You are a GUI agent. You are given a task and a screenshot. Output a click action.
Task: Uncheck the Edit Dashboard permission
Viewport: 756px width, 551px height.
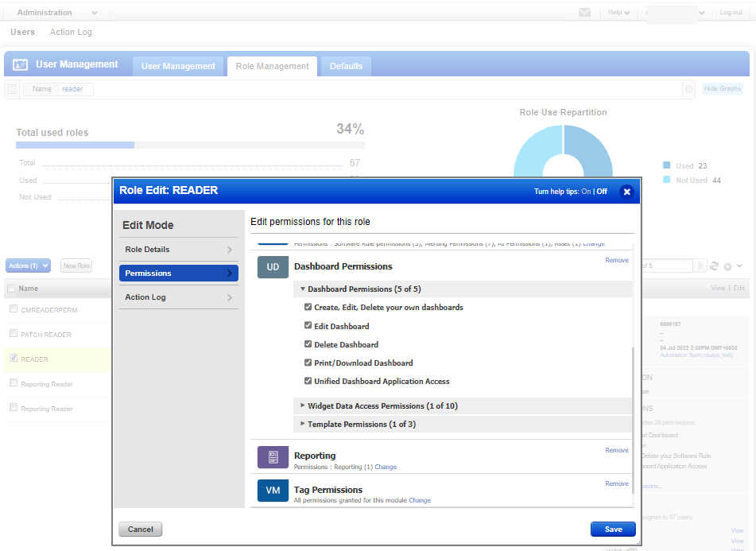(308, 324)
